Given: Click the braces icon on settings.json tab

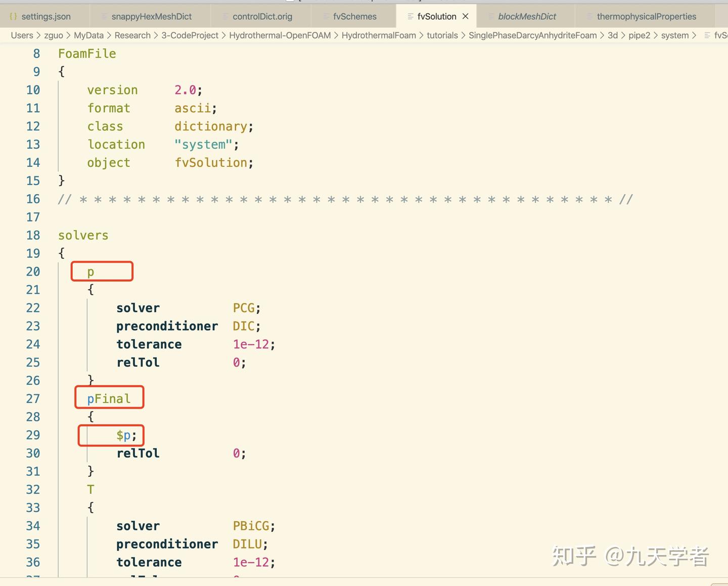Looking at the screenshot, I should pyautogui.click(x=14, y=17).
